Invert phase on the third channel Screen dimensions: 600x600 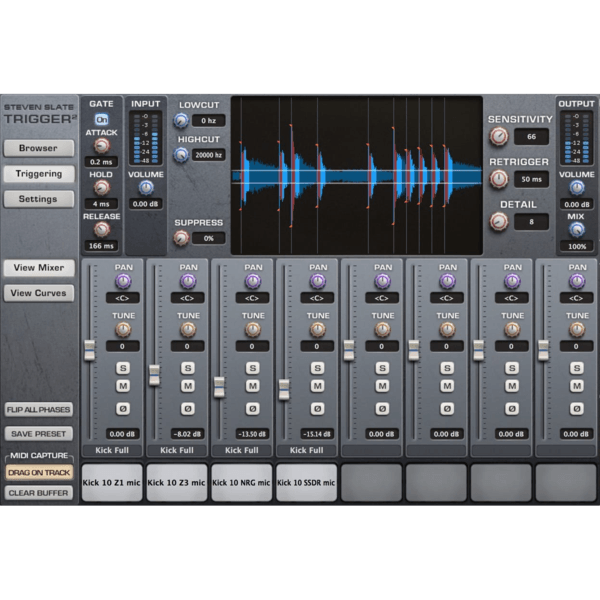point(253,408)
